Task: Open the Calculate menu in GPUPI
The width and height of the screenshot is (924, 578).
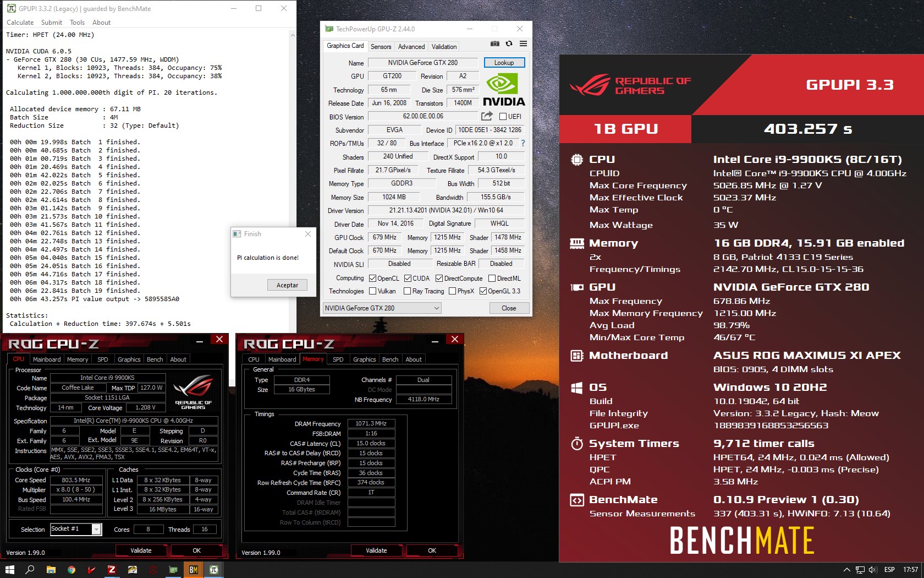Action: click(x=20, y=23)
